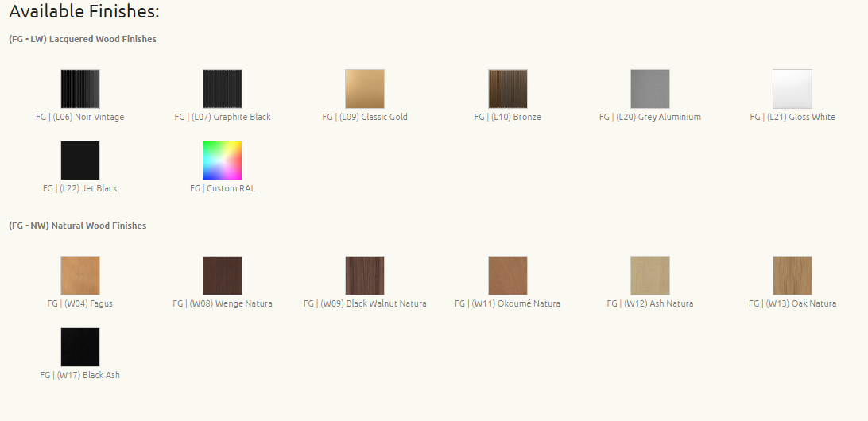The height and width of the screenshot is (421, 868).
Task: Pick the Black Walnut Natura swatch
Action: [x=365, y=276]
